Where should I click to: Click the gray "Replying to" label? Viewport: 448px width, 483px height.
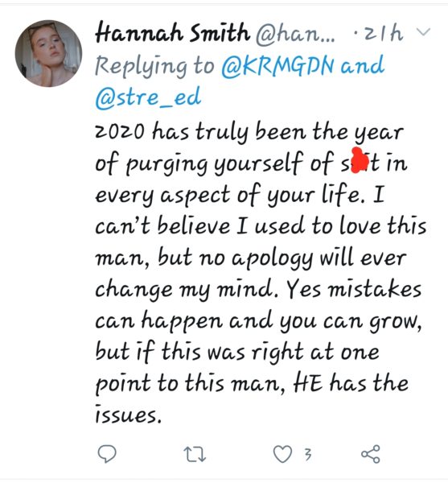[154, 66]
